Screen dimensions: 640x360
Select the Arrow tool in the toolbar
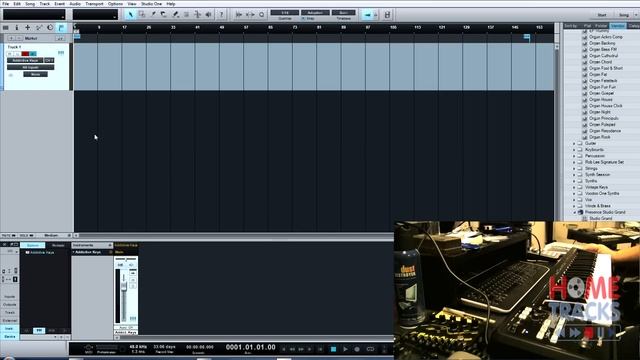click(x=131, y=15)
